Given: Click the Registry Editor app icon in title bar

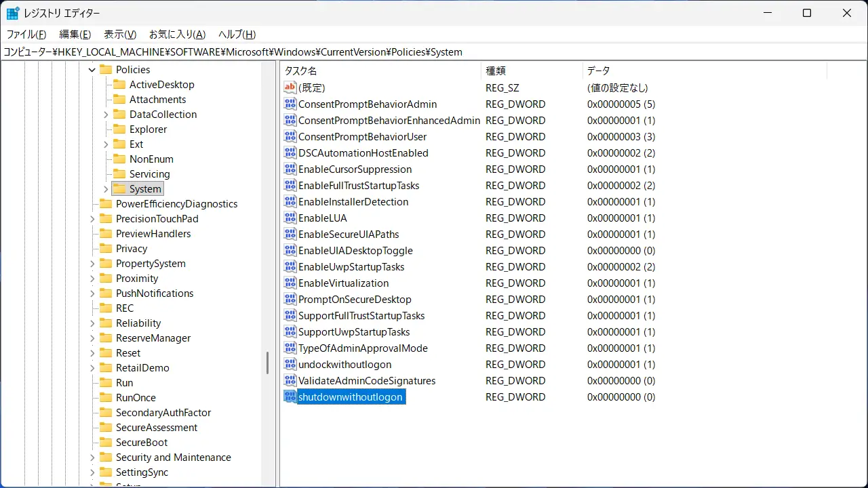Looking at the screenshot, I should click(x=13, y=13).
